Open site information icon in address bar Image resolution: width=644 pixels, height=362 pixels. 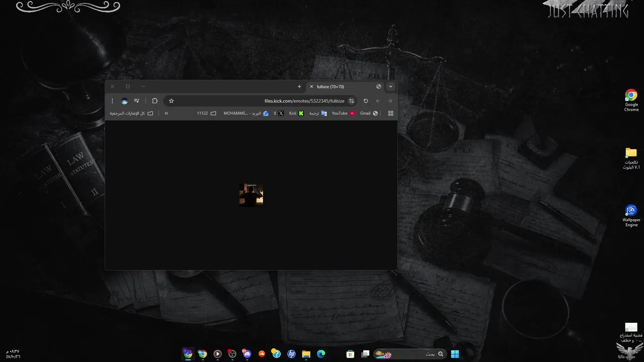[x=351, y=101]
